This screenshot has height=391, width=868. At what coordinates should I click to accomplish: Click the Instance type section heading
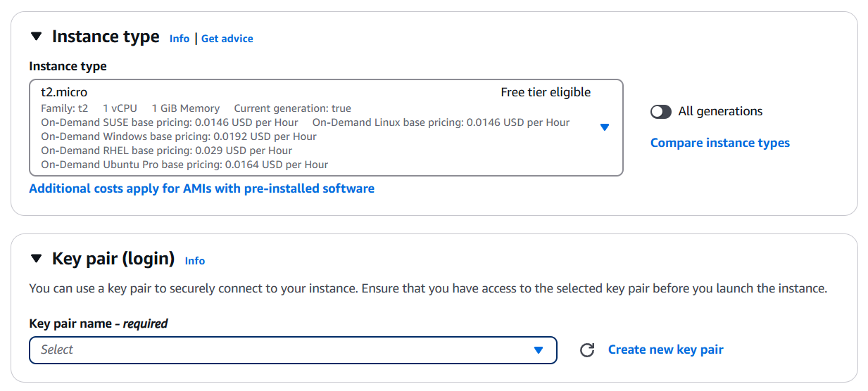pyautogui.click(x=106, y=37)
